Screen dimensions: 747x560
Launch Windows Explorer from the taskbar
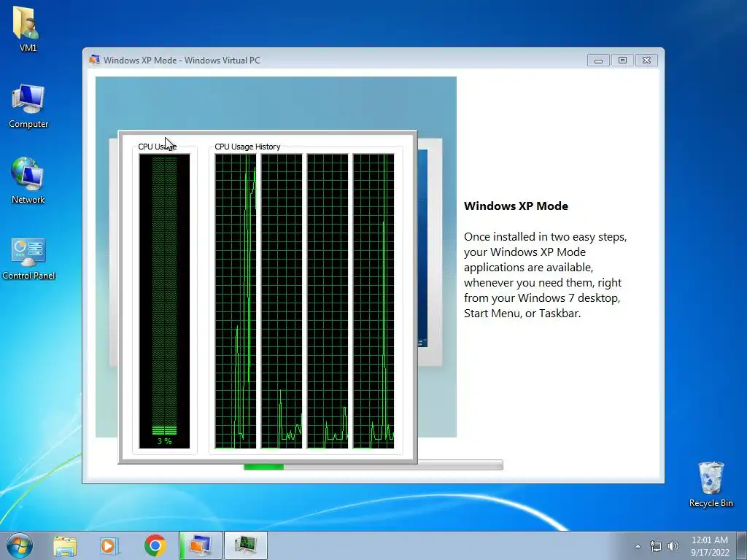65,545
